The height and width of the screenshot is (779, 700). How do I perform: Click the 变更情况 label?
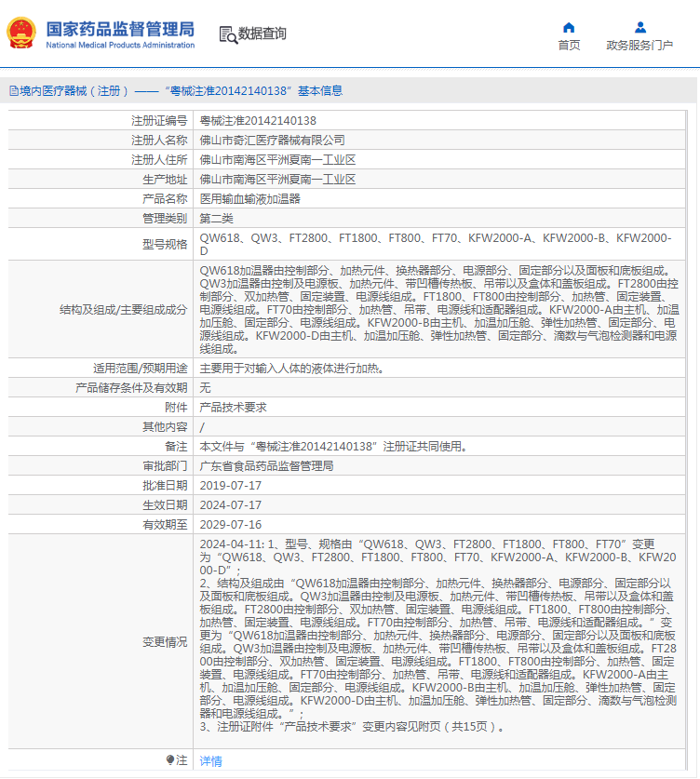165,642
